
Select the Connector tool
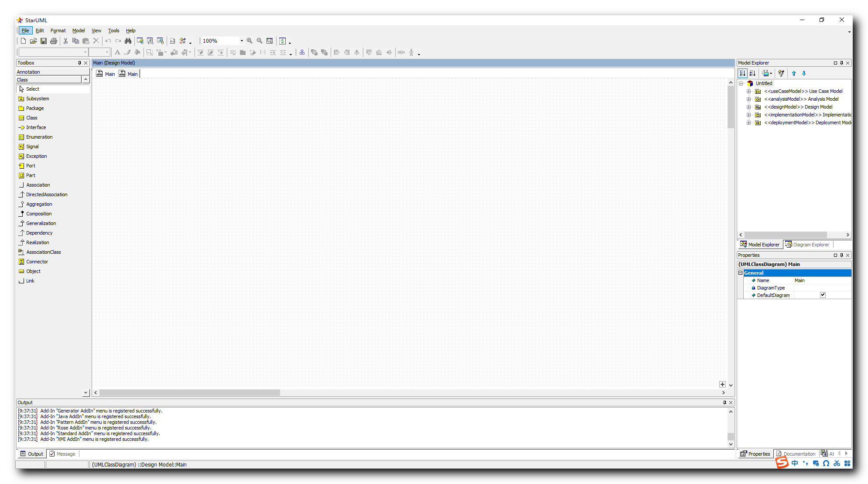click(x=37, y=261)
